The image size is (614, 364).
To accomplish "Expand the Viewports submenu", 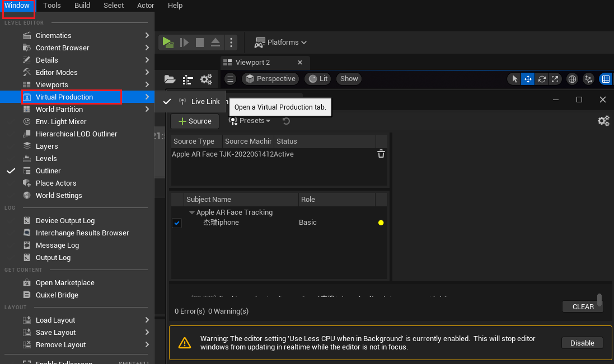I will (77, 85).
